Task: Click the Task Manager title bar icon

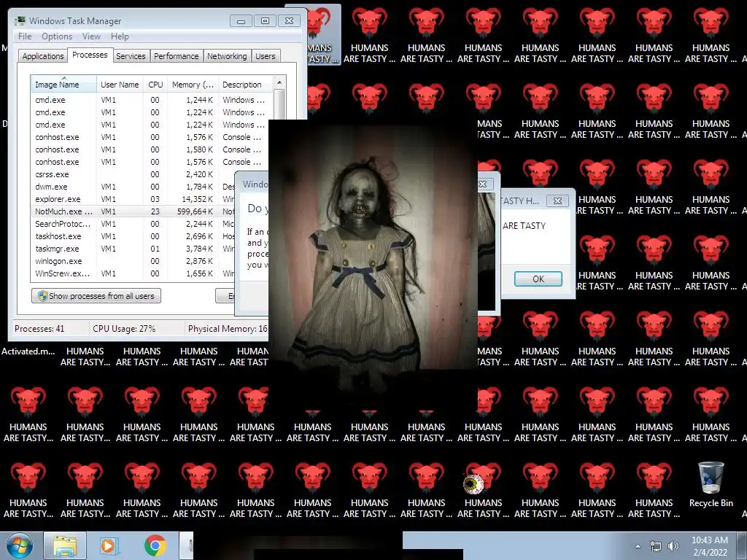Action: pos(20,21)
